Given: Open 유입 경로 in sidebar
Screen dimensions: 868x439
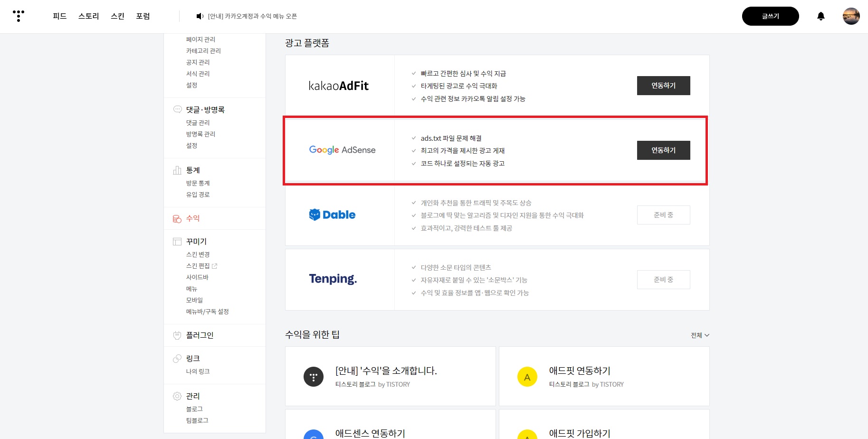Looking at the screenshot, I should tap(198, 195).
